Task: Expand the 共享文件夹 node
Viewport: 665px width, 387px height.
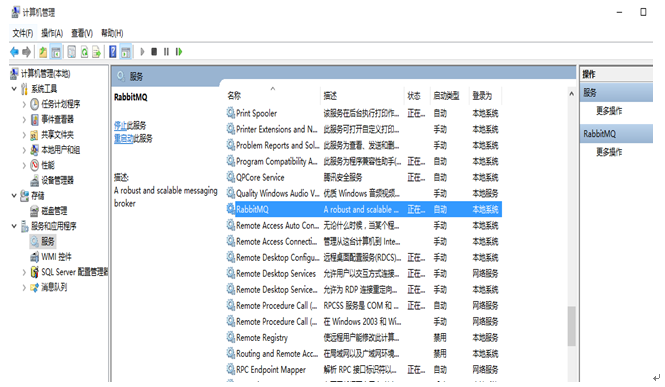Action: click(24, 135)
